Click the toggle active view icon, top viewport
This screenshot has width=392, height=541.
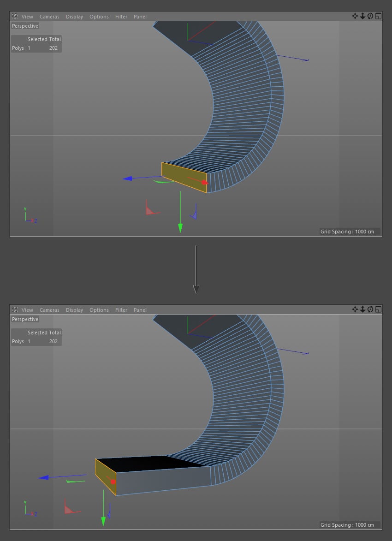pyautogui.click(x=378, y=16)
